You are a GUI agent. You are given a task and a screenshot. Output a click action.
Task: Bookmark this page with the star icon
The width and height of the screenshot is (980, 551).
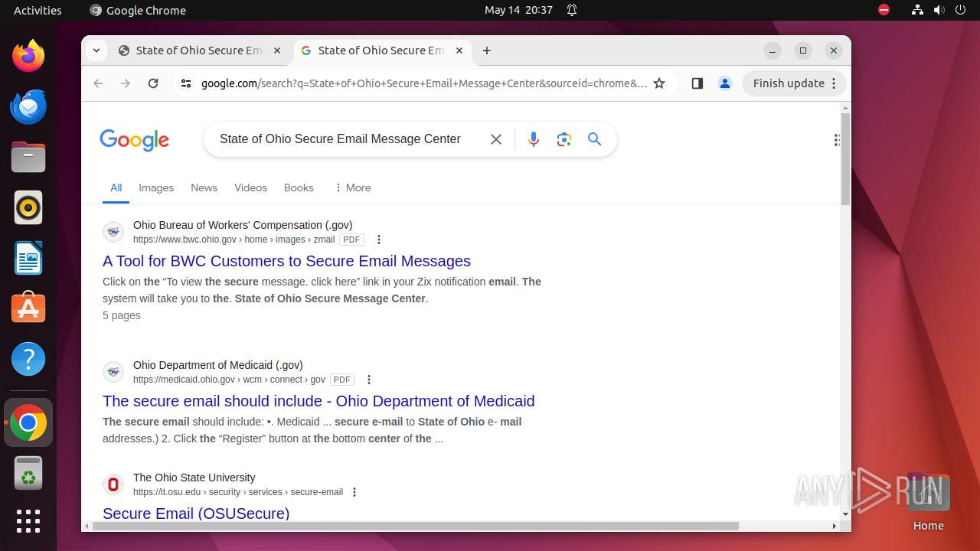point(659,83)
